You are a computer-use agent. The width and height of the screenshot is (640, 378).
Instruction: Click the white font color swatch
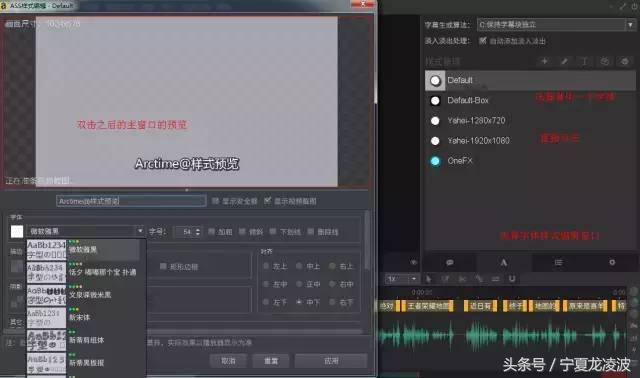[17, 231]
